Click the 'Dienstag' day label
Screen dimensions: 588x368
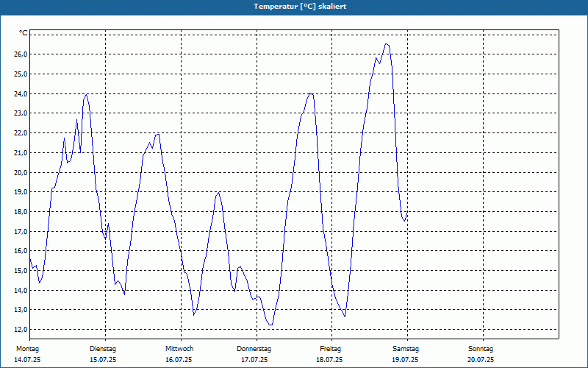click(x=103, y=349)
